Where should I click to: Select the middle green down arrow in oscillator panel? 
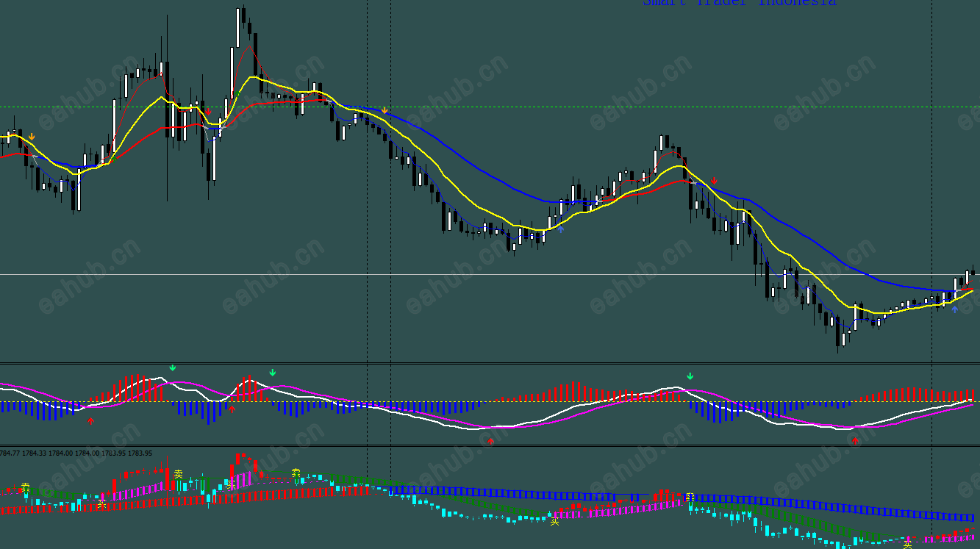273,373
